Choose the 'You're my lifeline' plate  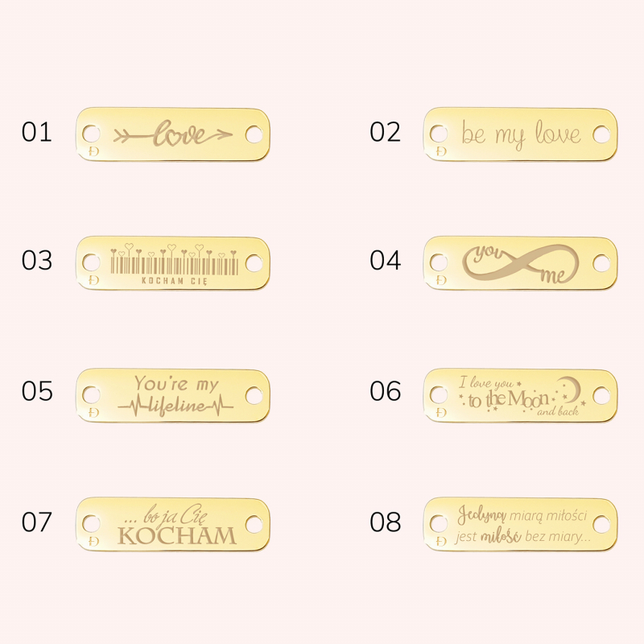[x=173, y=395]
